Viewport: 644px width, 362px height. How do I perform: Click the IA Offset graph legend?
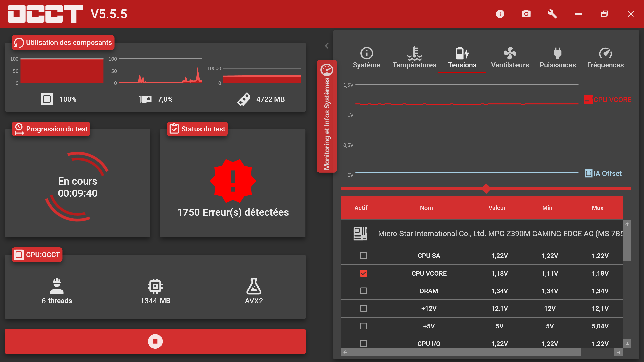click(603, 173)
